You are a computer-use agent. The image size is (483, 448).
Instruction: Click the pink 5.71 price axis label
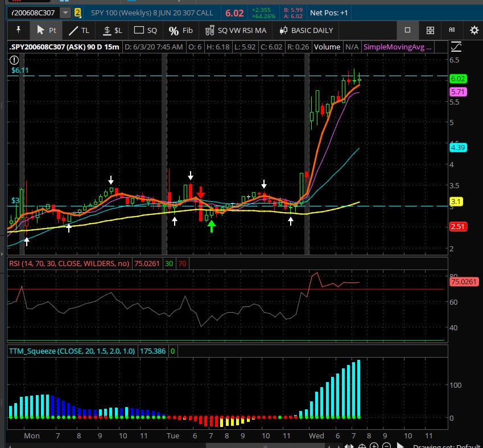[x=458, y=92]
